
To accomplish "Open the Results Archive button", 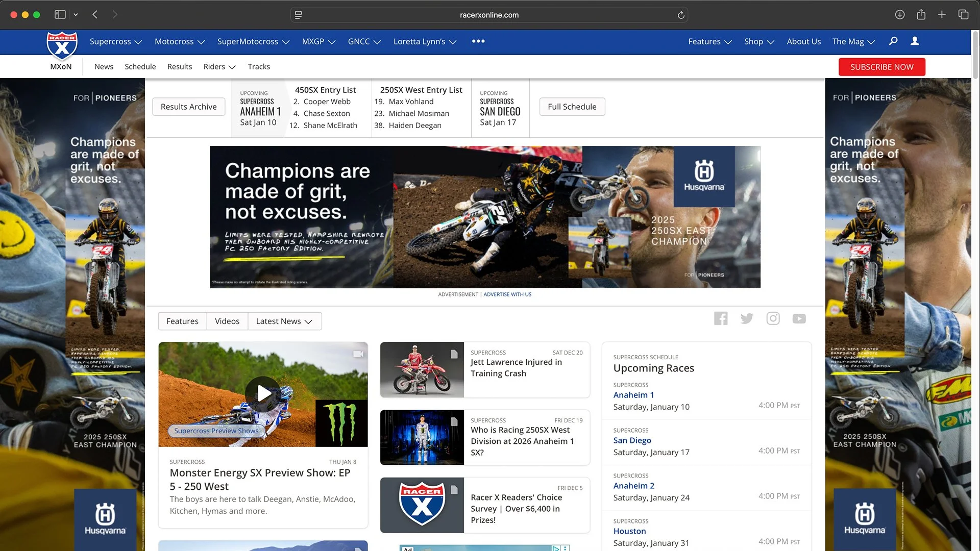I will [188, 107].
